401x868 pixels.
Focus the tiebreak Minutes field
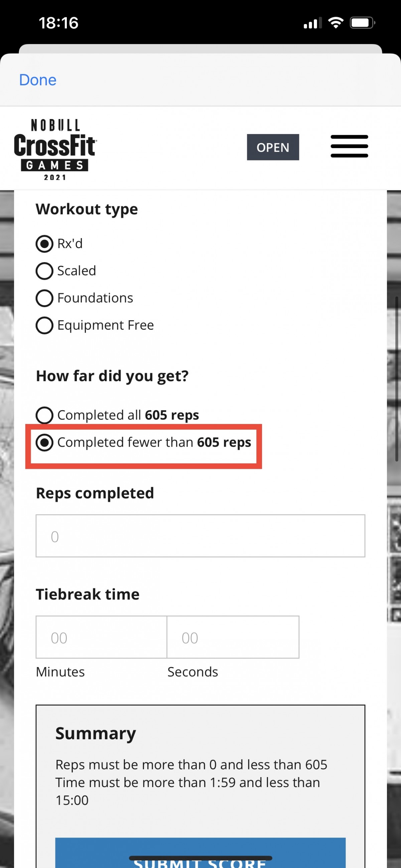101,637
